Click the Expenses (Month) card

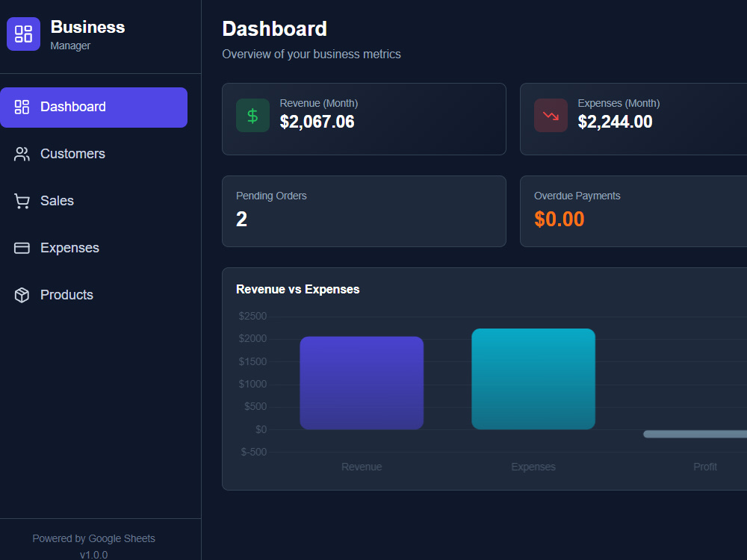coord(633,119)
